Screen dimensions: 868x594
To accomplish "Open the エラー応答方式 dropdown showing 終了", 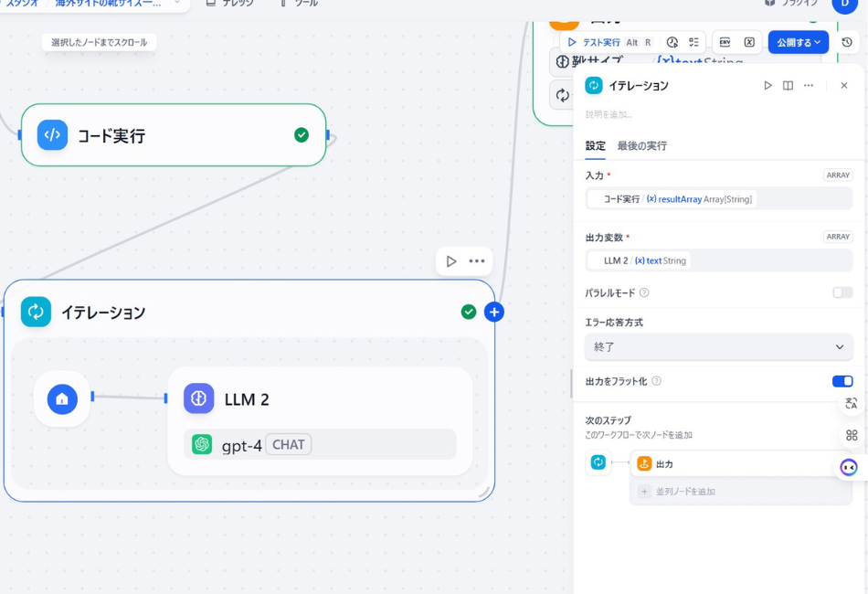I will pyautogui.click(x=719, y=347).
